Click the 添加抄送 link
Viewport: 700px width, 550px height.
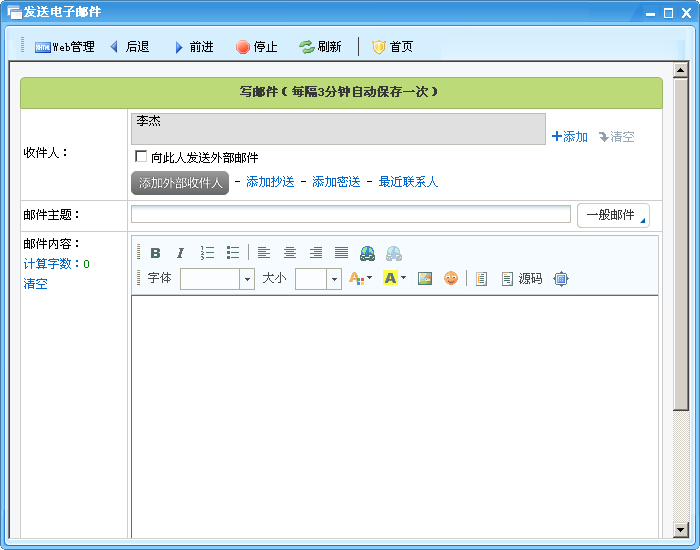270,182
